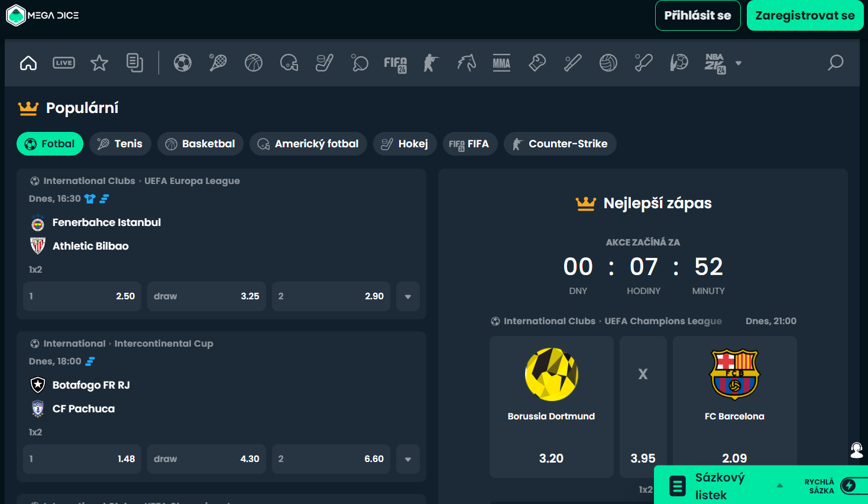Open the live chat support icon
Screen dimensions: 868x504
click(857, 451)
